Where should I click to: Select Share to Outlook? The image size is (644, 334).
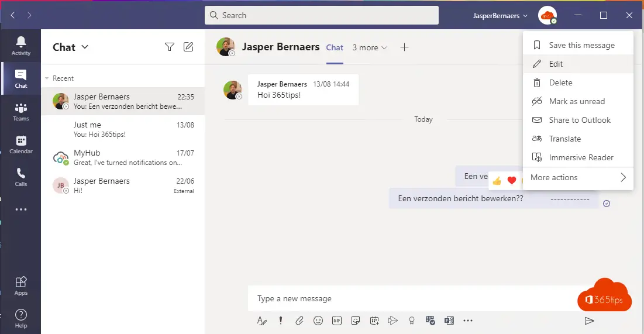[x=578, y=120]
